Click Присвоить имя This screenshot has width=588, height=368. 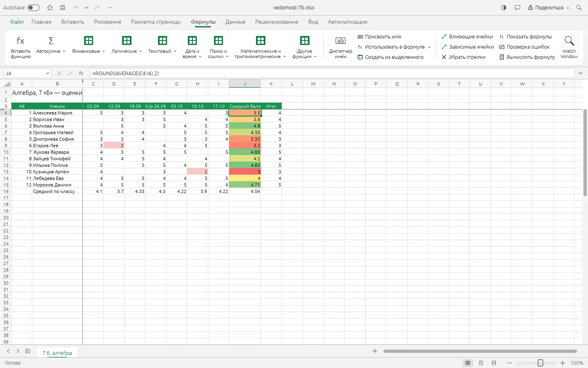379,37
